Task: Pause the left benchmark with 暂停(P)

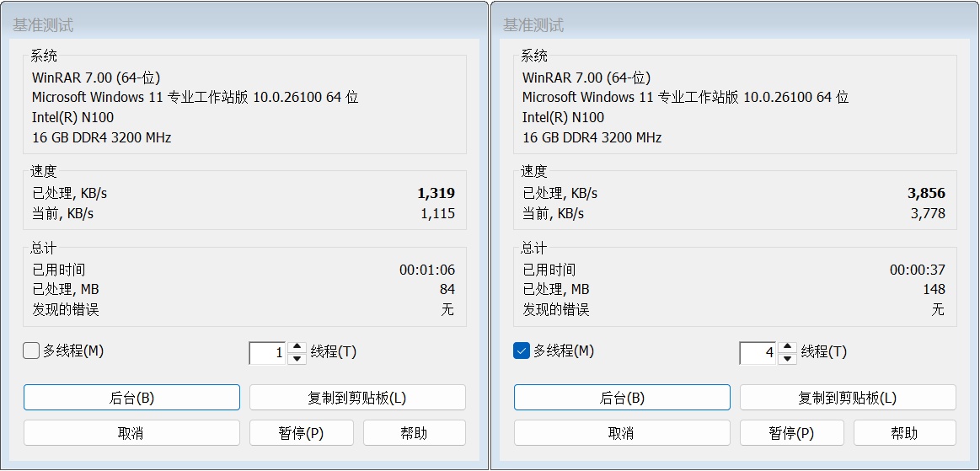Action: (x=302, y=433)
